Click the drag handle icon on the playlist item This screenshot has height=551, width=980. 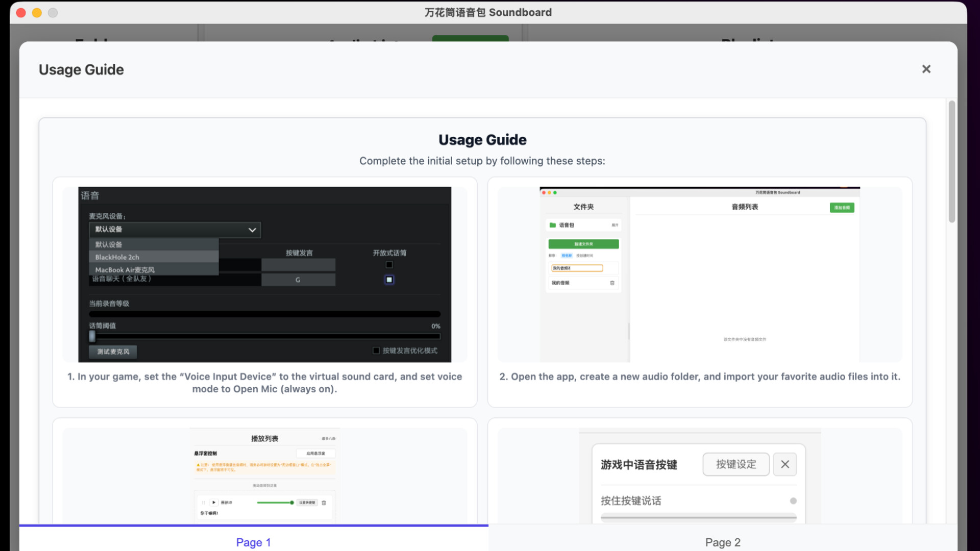point(203,503)
